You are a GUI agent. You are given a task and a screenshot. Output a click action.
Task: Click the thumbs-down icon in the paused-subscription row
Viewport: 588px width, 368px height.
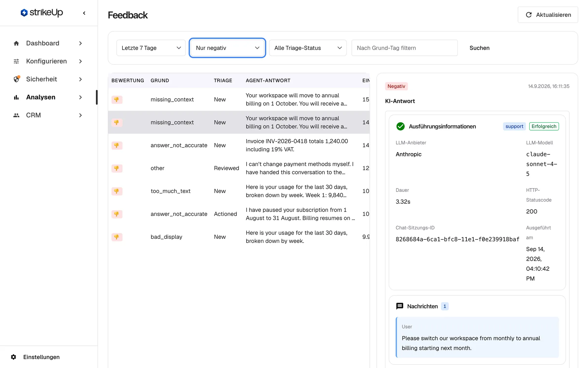(117, 214)
